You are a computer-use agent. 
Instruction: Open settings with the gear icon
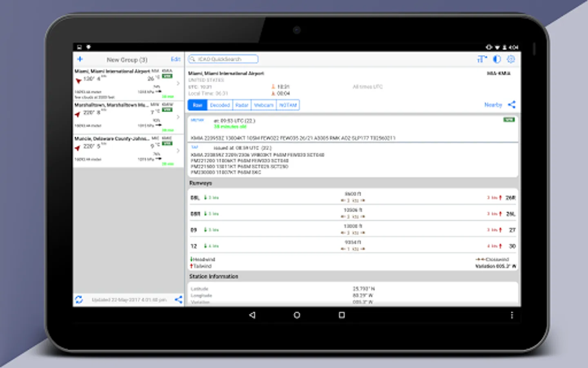coord(511,59)
